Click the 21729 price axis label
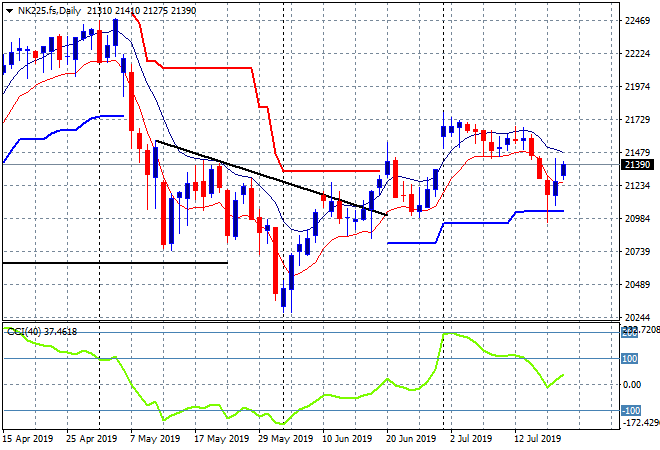This screenshot has width=660, height=450. point(637,120)
